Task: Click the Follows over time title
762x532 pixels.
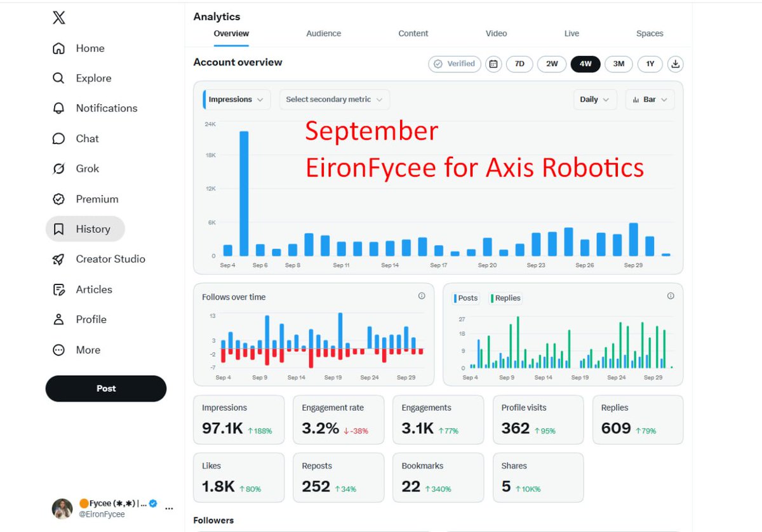Action: 234,297
